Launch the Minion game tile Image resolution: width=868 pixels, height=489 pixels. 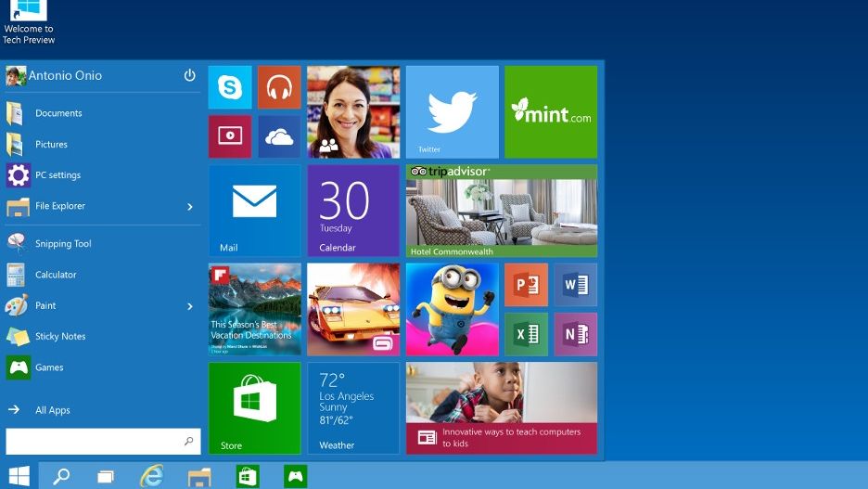(x=453, y=309)
